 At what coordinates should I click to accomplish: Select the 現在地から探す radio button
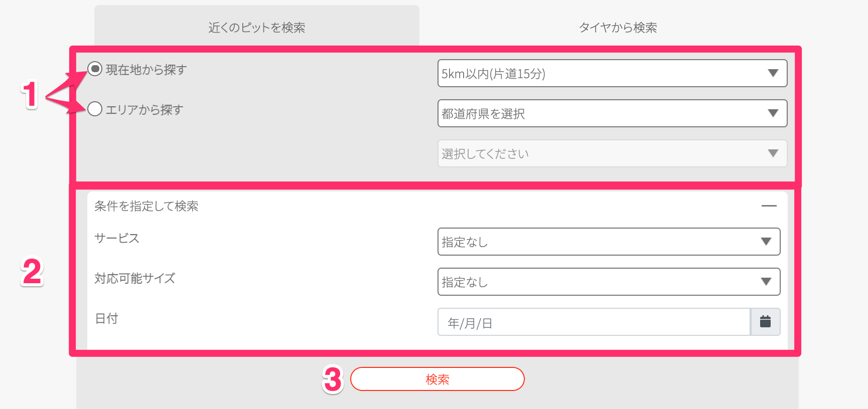[x=95, y=69]
